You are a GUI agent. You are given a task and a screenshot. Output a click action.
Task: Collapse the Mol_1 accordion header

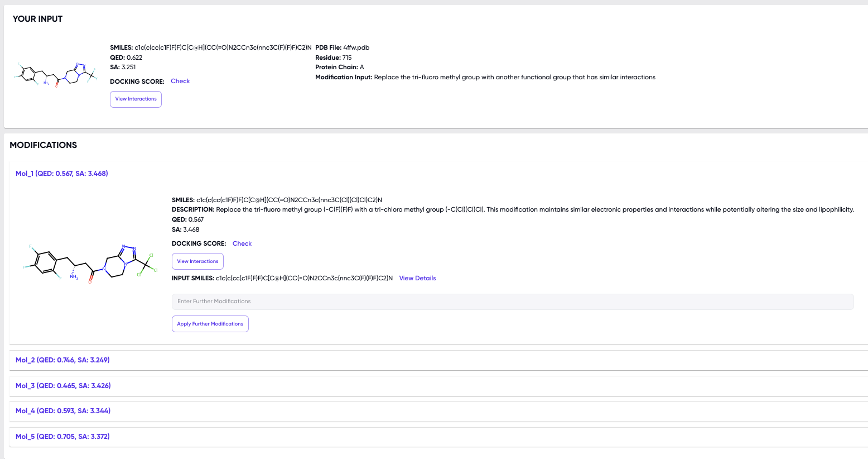(62, 174)
